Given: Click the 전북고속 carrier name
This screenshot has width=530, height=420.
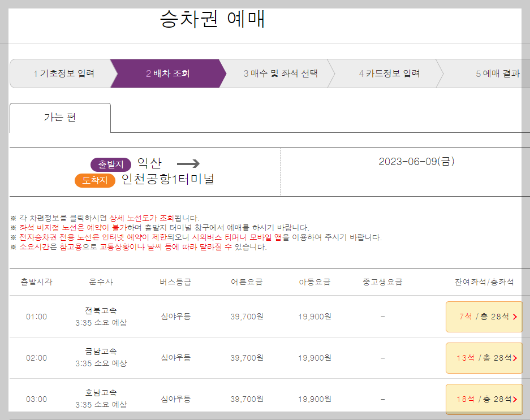Looking at the screenshot, I should pyautogui.click(x=101, y=310).
